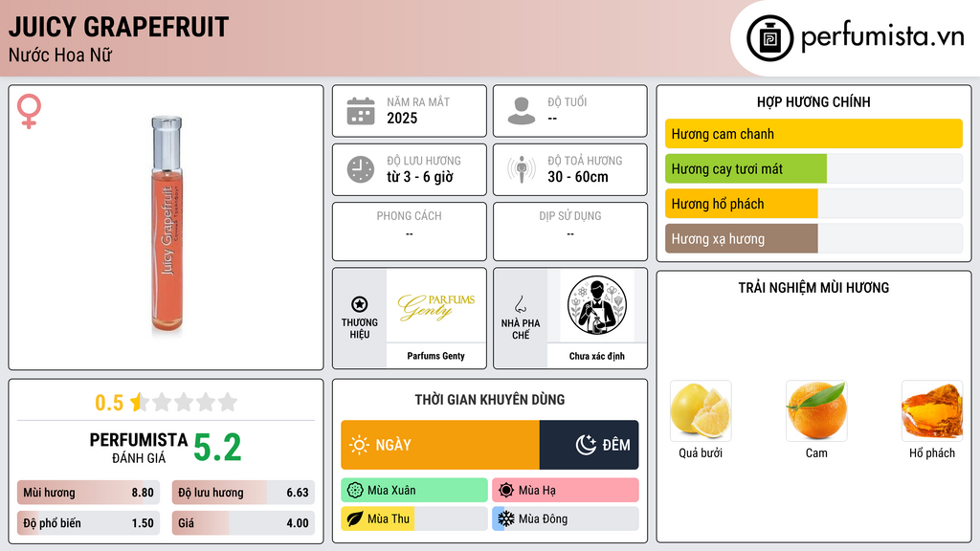Click the ĐỘ TUỔI age label
This screenshot has height=551, width=980.
coord(568,101)
